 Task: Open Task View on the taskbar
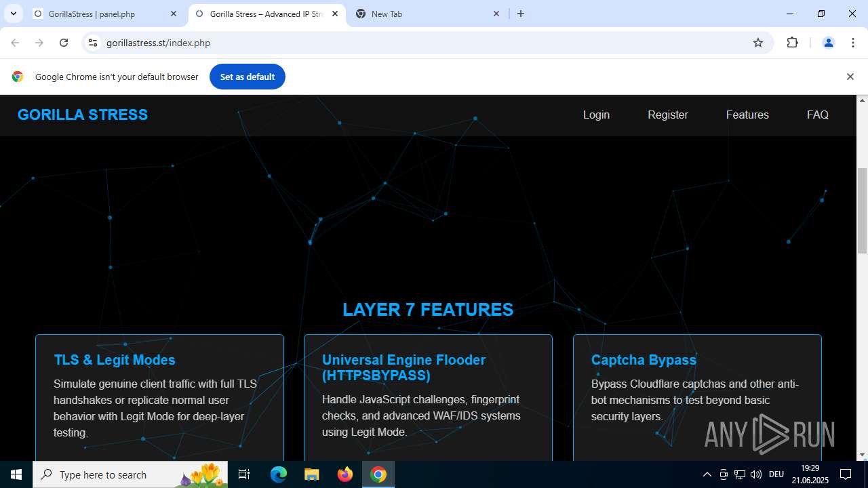click(245, 474)
